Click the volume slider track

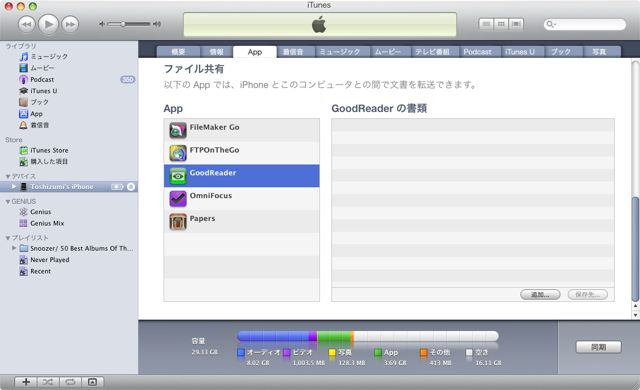pyautogui.click(x=129, y=24)
